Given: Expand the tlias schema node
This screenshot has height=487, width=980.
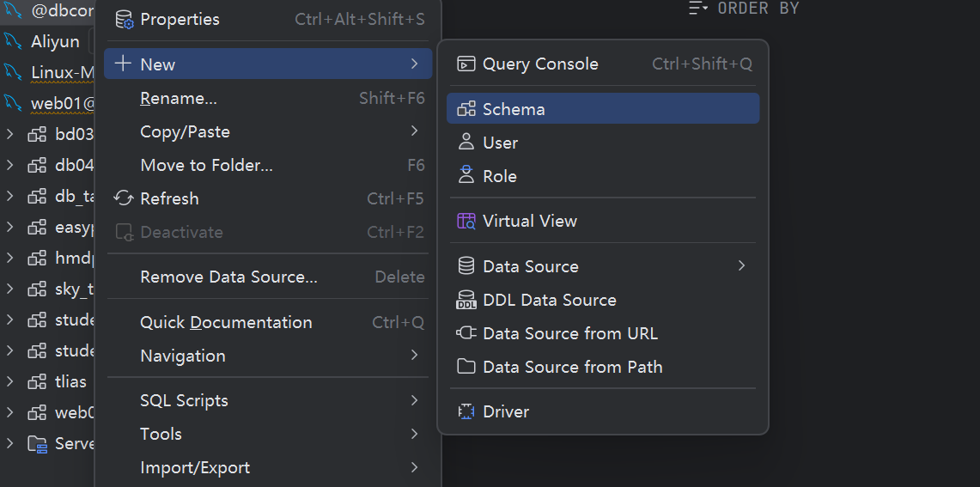Looking at the screenshot, I should [x=9, y=381].
